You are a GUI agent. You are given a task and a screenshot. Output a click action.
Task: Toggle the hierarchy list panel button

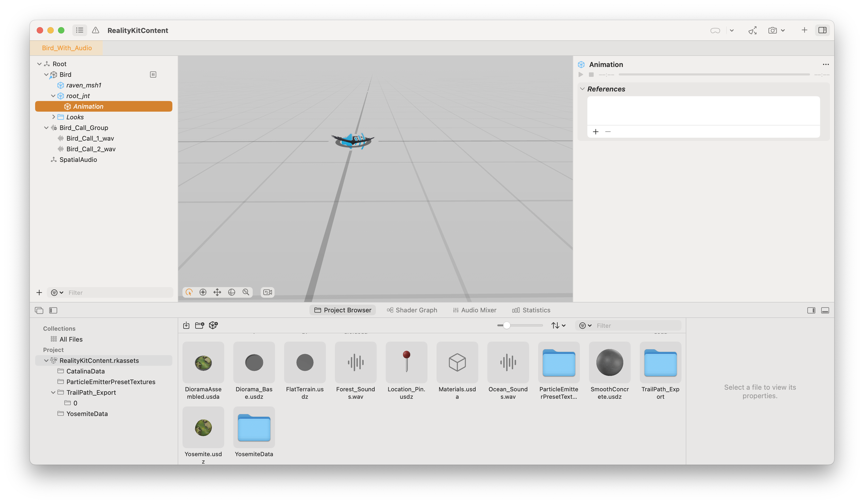click(x=80, y=30)
